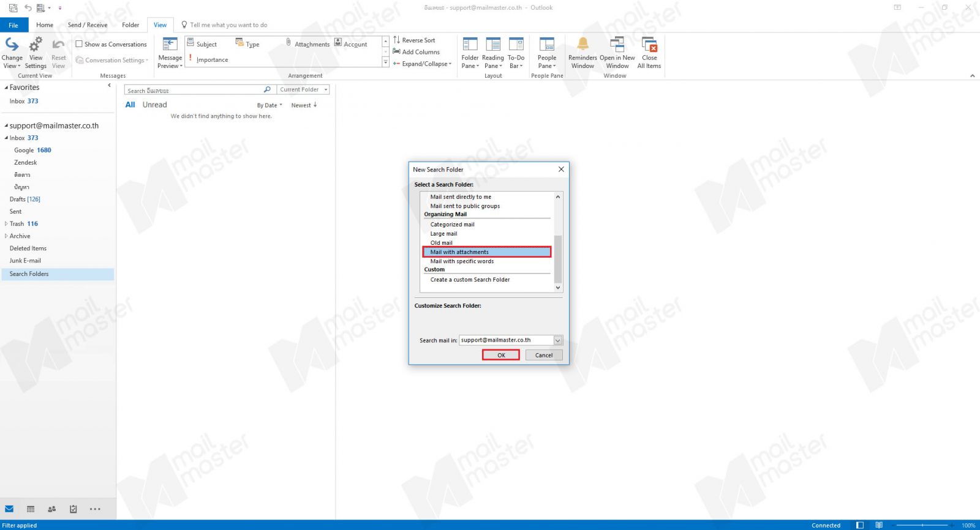
Task: Expand the Arrangement gallery more arrow
Action: [386, 62]
